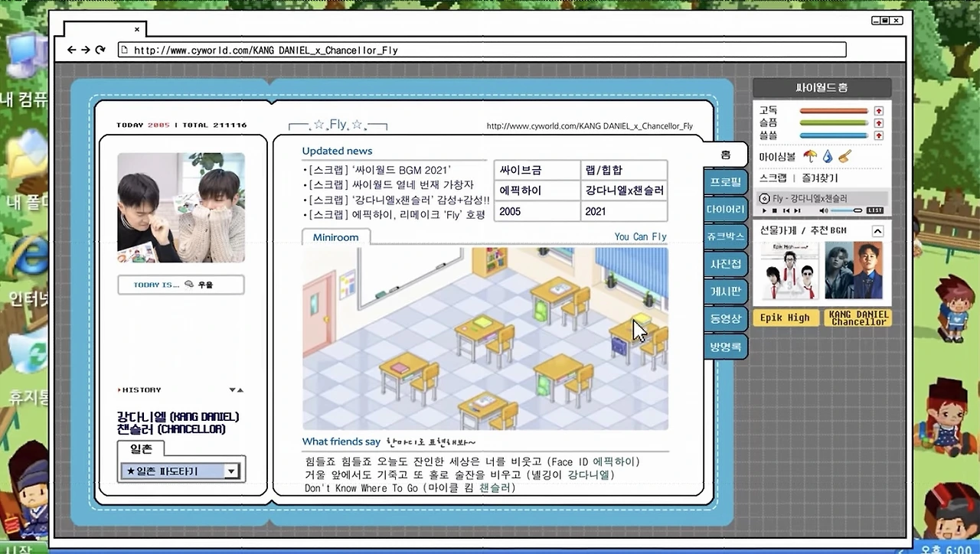
Task: Go to the 사진첩 tab
Action: (725, 264)
